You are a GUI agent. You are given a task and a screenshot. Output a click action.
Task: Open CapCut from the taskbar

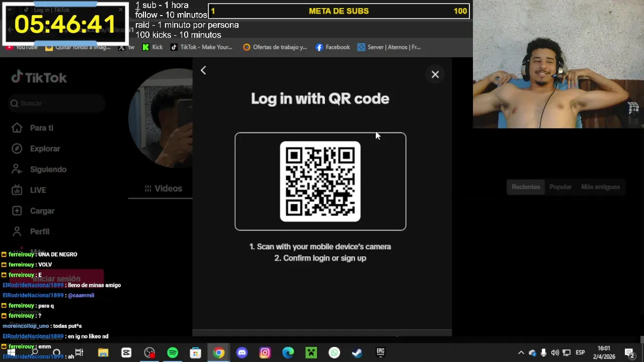click(x=126, y=353)
